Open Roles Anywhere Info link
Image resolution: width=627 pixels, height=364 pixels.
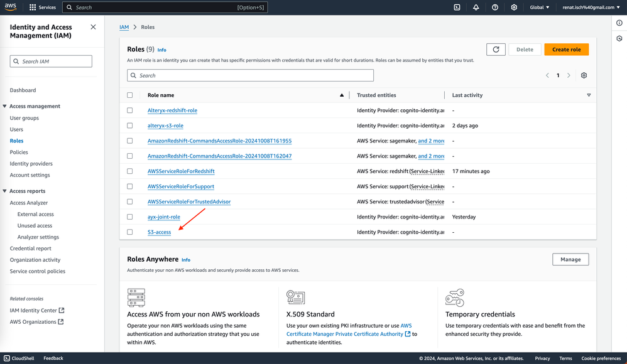[x=186, y=260]
